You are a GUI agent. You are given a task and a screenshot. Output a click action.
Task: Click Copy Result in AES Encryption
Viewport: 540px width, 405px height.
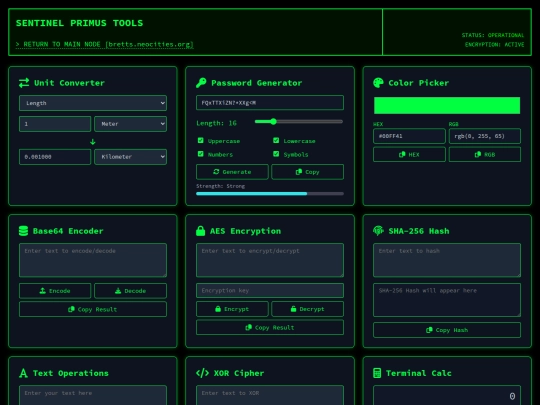[x=270, y=328]
